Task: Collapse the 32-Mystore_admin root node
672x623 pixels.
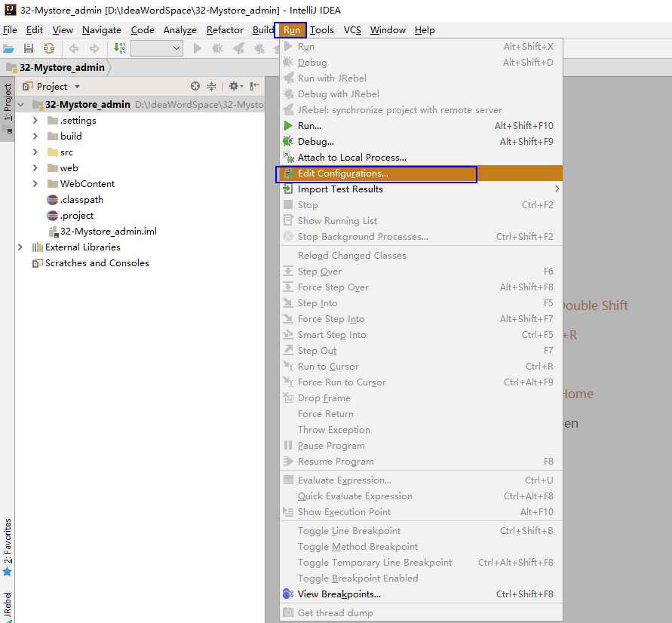Action: 20,105
